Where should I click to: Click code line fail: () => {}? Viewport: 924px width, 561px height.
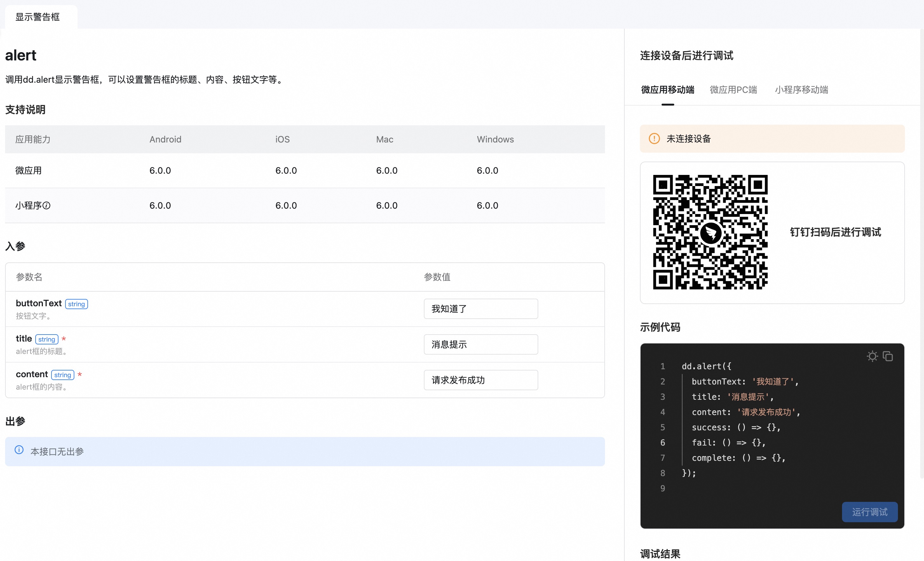click(729, 443)
